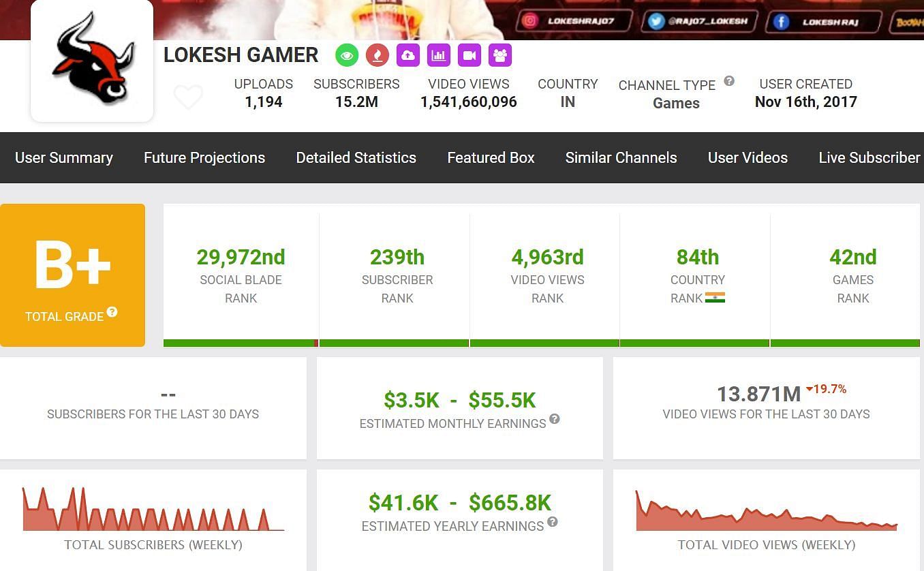Open the User Videos tab

(x=748, y=157)
